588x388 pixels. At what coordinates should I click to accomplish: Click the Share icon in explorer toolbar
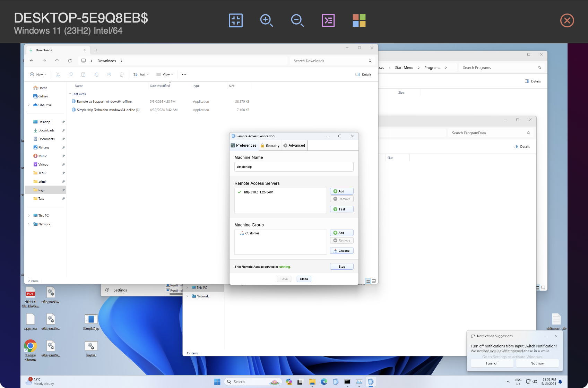coord(109,75)
